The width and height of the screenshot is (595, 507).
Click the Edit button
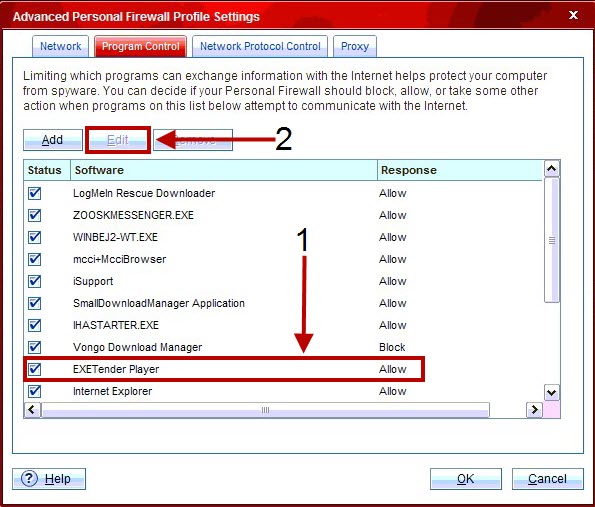point(118,140)
